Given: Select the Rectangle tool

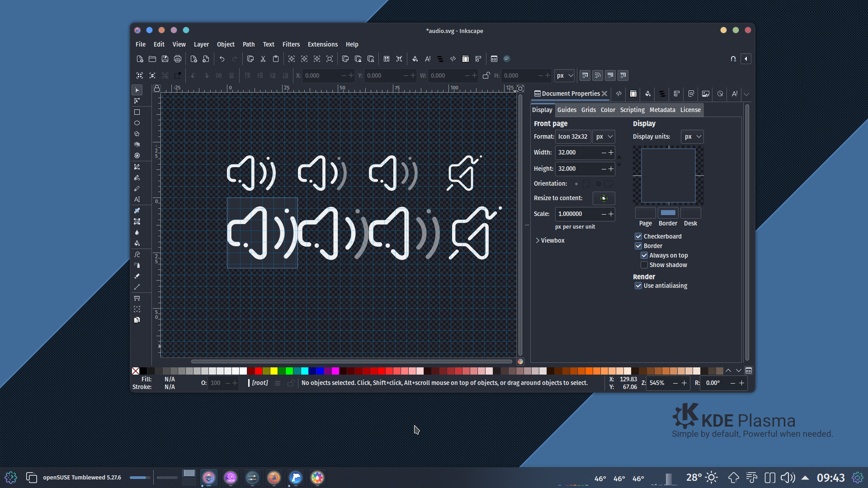Looking at the screenshot, I should point(137,112).
